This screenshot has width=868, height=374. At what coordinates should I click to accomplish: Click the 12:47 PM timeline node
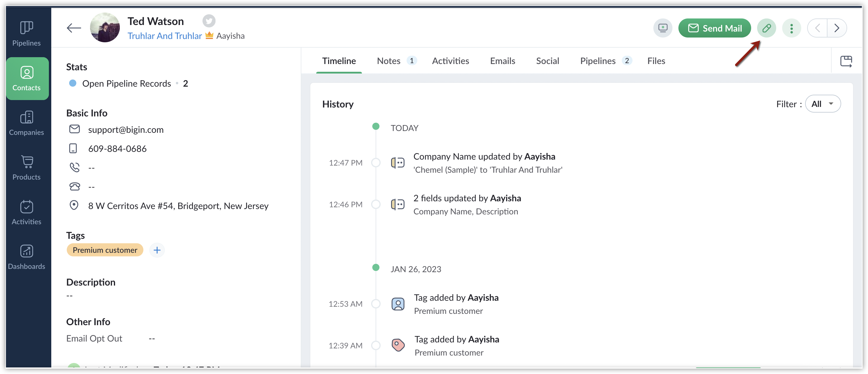point(376,163)
